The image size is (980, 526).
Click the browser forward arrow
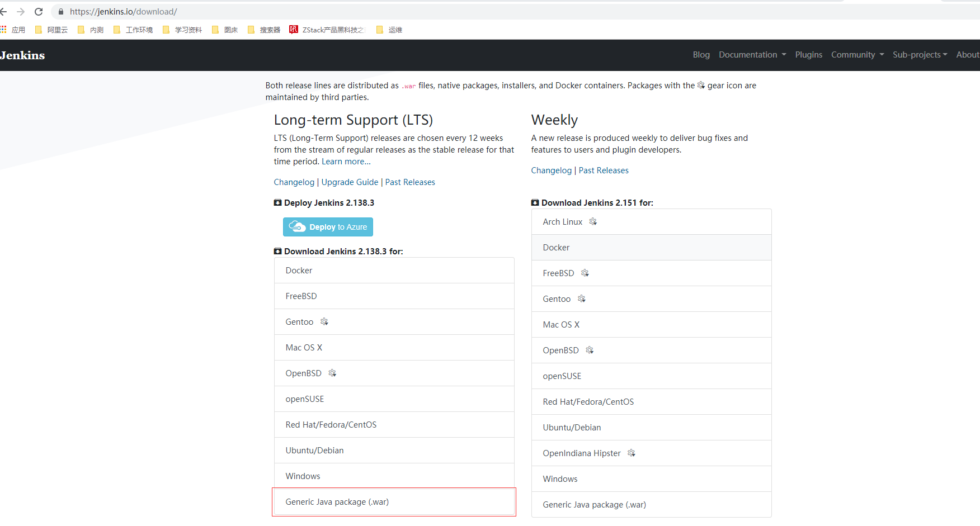click(21, 11)
